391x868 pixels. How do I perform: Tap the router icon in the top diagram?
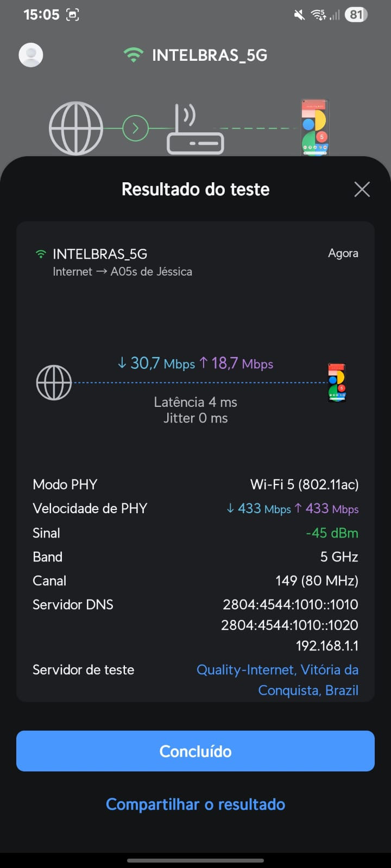(x=195, y=130)
